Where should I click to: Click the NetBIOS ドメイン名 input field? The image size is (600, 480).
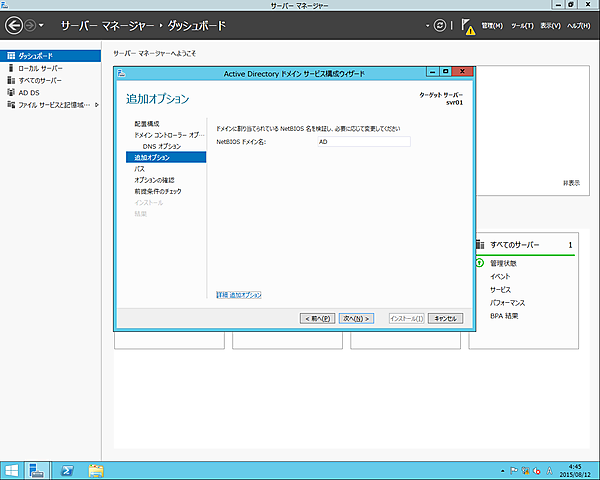[x=362, y=142]
